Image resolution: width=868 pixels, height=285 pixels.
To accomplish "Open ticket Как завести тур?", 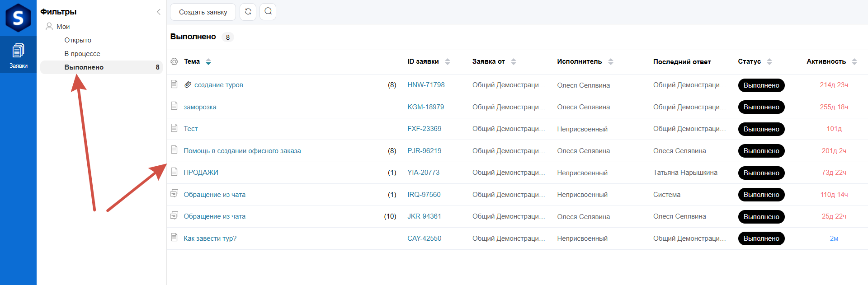I will click(x=210, y=238).
